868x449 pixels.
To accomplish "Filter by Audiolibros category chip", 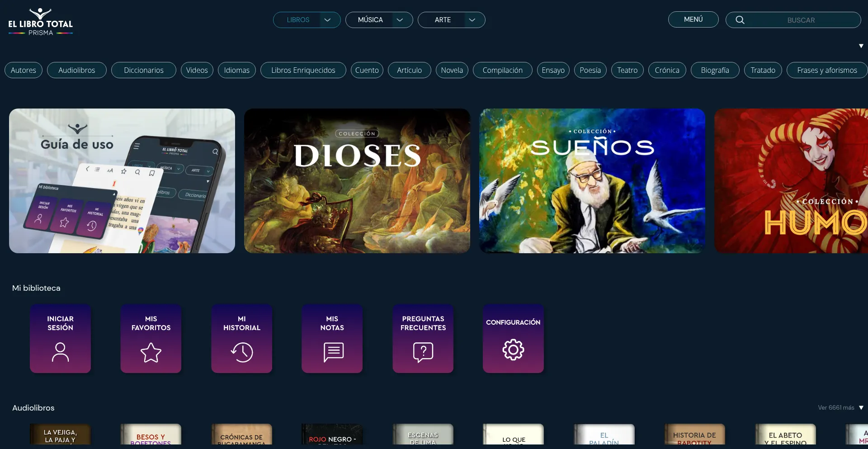I will point(77,70).
